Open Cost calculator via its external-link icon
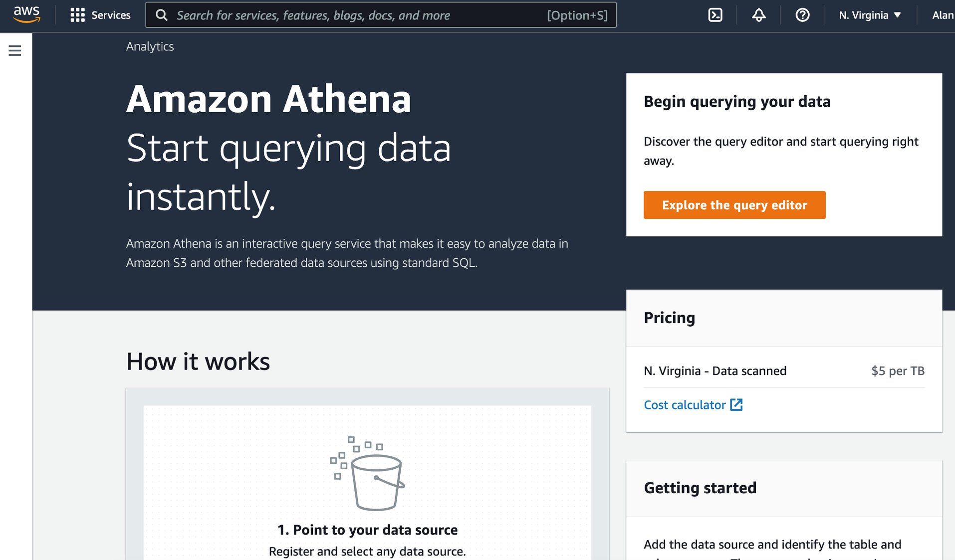The height and width of the screenshot is (560, 955). (x=737, y=405)
